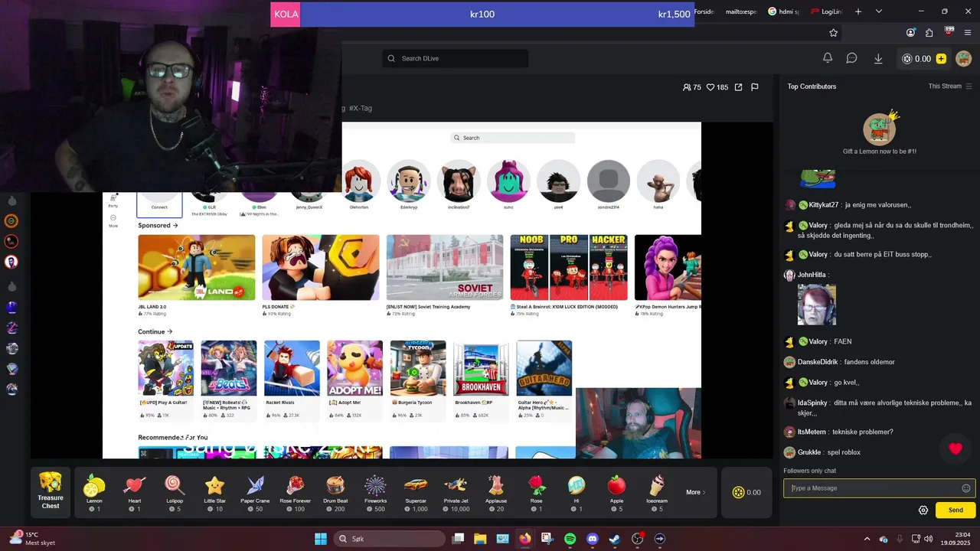The height and width of the screenshot is (551, 980).
Task: Switch to the mailto browser tab
Action: [740, 11]
